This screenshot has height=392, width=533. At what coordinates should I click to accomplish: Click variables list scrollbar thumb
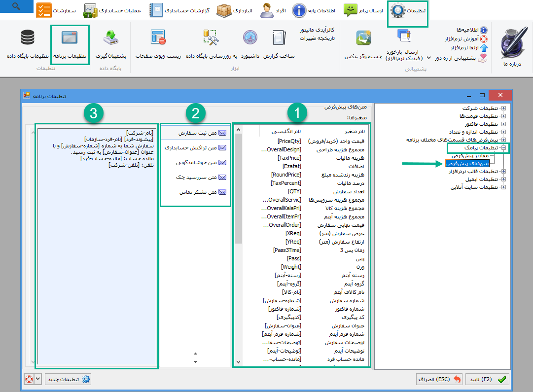[238, 189]
